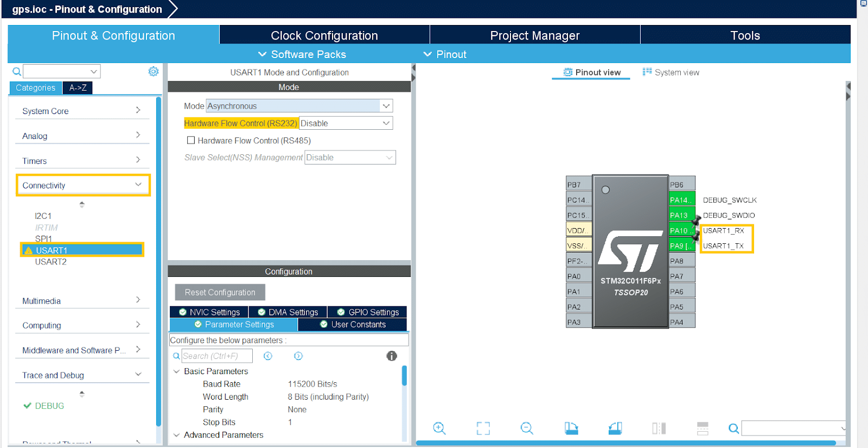Switch to the Clock Configuration tab
The height and width of the screenshot is (448, 868).
point(324,36)
